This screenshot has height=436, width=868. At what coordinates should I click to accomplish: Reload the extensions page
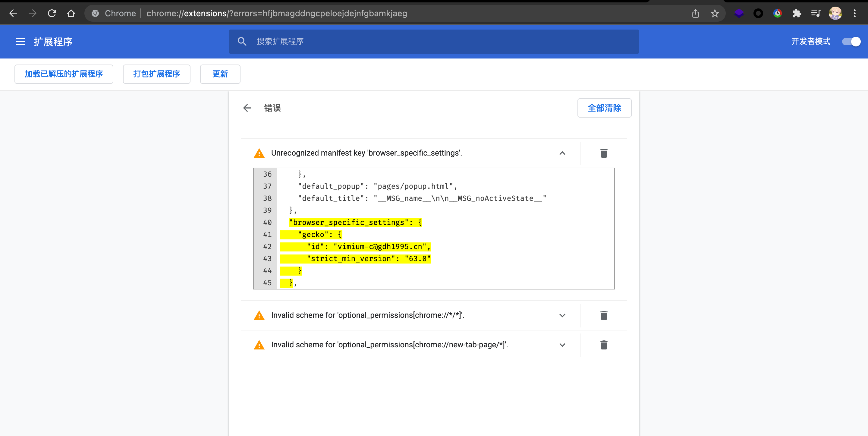pyautogui.click(x=52, y=13)
